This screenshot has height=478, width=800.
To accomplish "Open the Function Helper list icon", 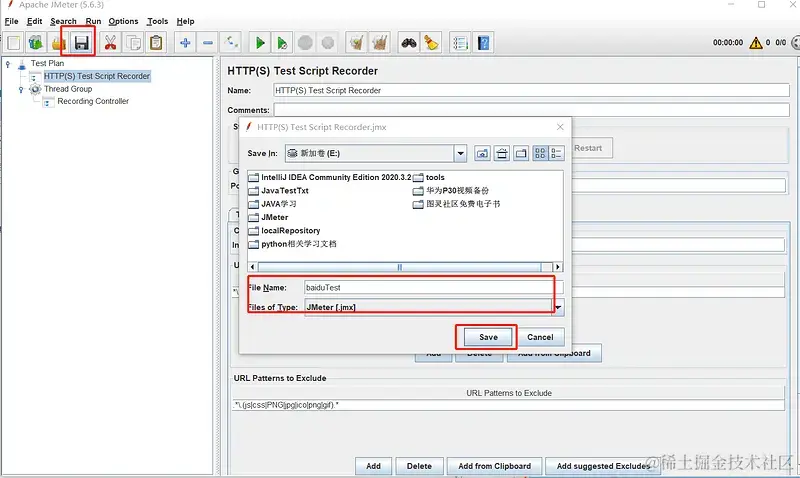I will 460,43.
